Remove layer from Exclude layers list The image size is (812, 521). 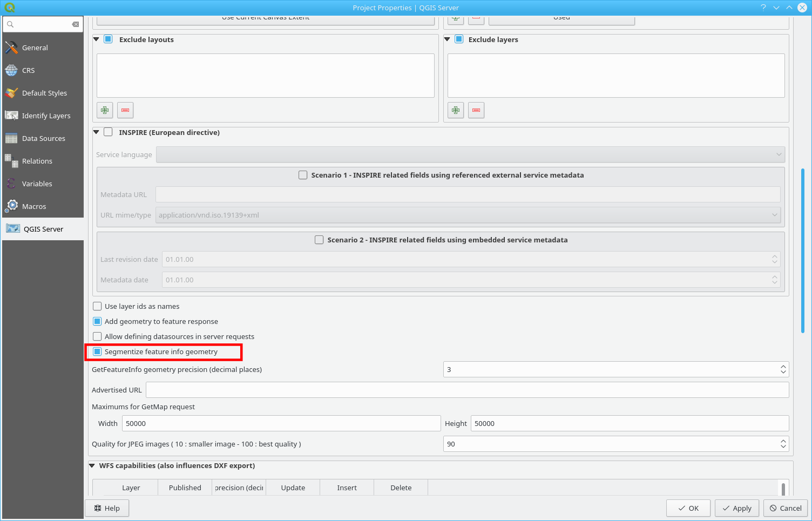pos(476,110)
